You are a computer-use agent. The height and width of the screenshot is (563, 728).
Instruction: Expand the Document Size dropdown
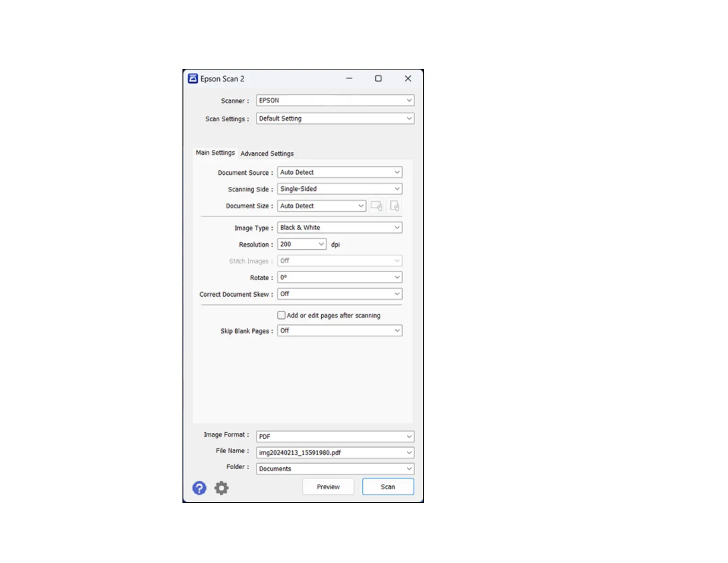tap(322, 206)
